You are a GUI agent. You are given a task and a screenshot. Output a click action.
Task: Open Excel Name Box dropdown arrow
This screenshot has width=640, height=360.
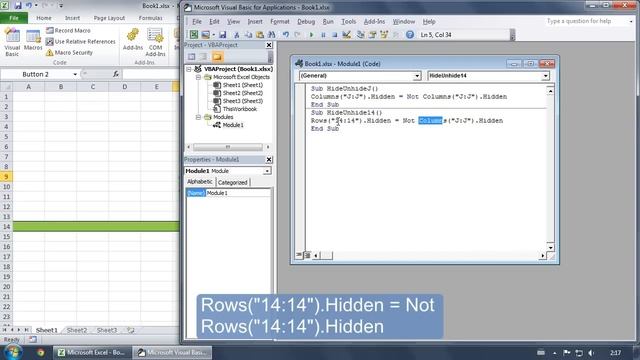(75, 74)
